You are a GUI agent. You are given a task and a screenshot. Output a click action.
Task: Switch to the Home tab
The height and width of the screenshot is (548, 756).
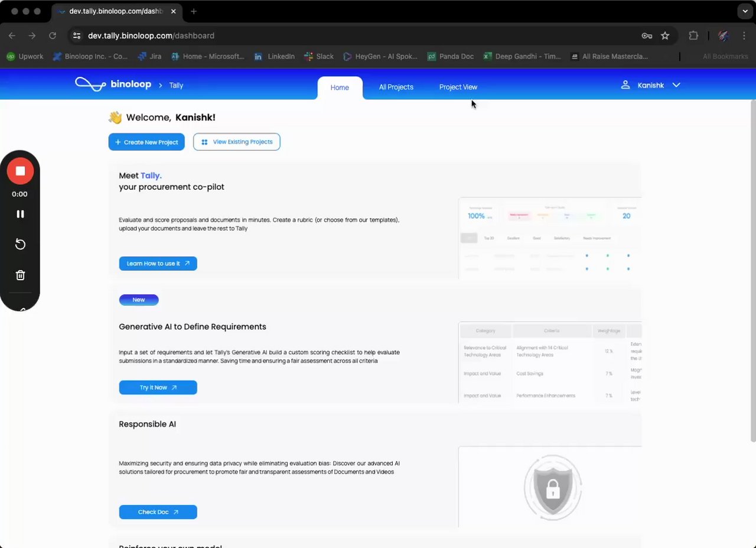(340, 87)
